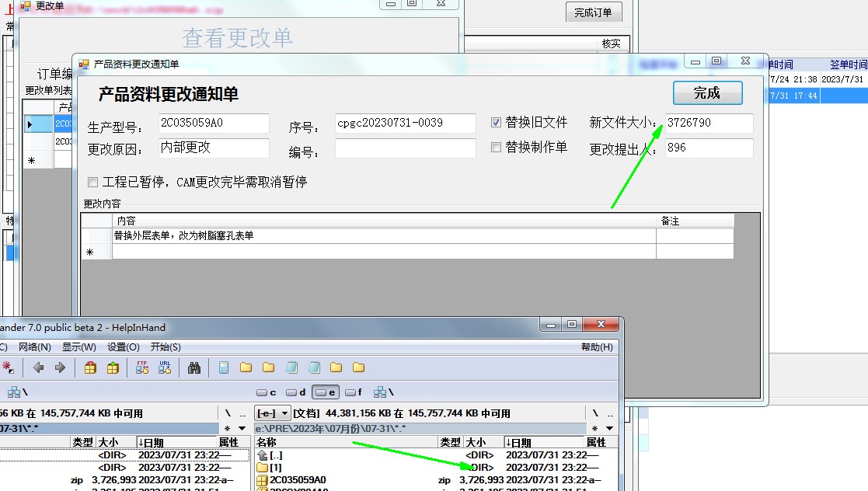Sort right panel by 类型 column header
The height and width of the screenshot is (491, 868).
coord(451,442)
